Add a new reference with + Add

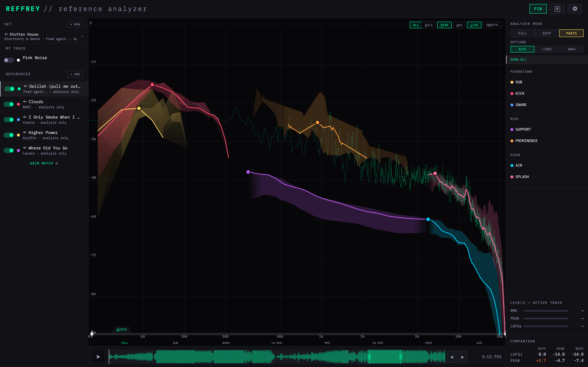click(x=75, y=74)
